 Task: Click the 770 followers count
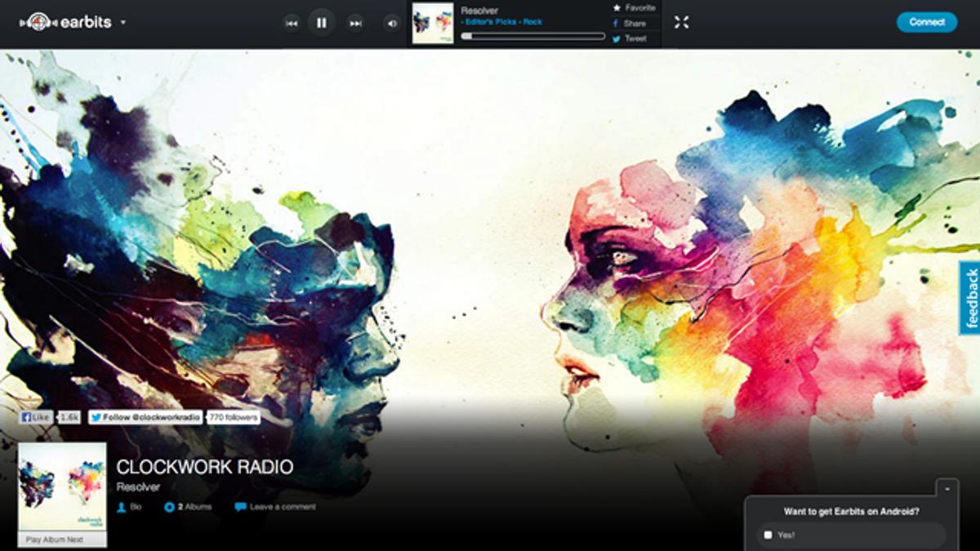click(234, 417)
